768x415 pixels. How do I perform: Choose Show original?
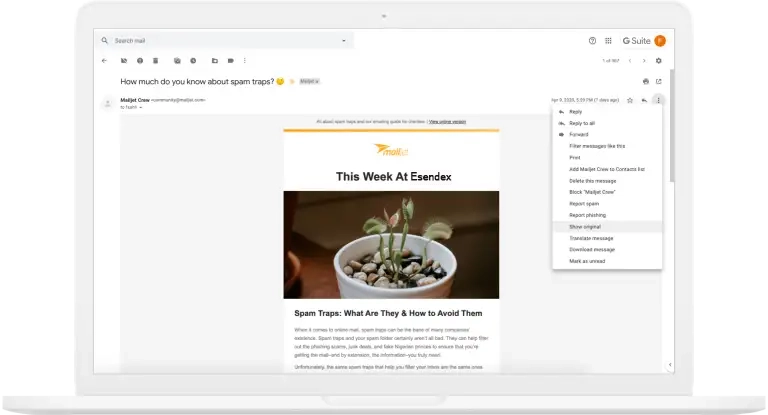point(607,227)
